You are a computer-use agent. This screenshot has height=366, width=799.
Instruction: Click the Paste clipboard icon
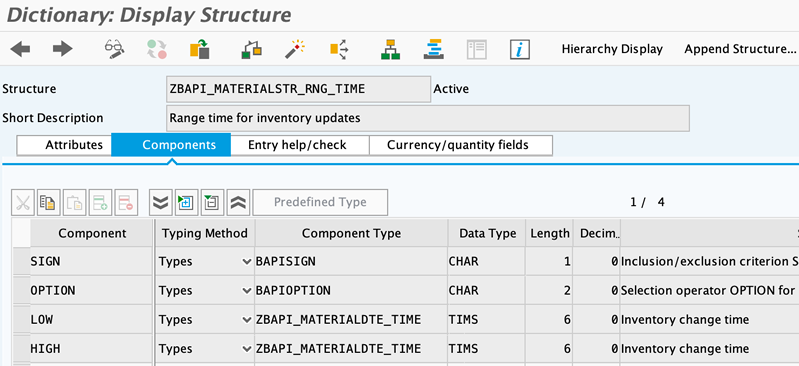tap(74, 203)
